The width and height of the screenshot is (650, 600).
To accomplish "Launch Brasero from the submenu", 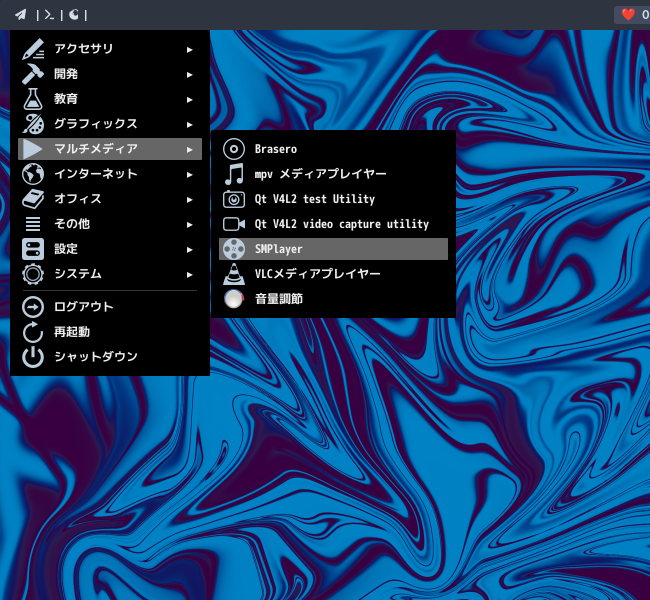I will point(333,149).
